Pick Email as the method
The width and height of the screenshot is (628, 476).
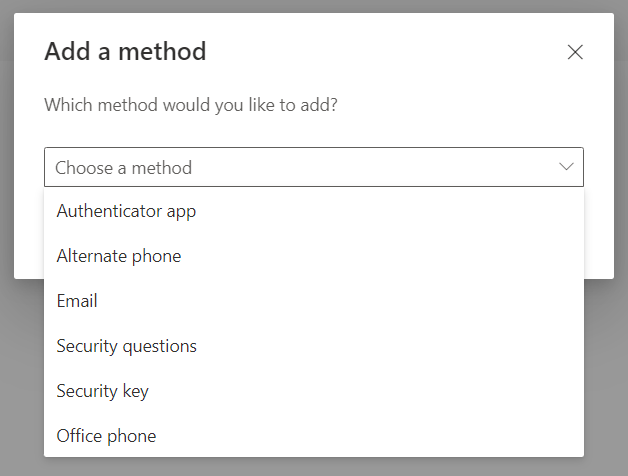click(x=77, y=301)
